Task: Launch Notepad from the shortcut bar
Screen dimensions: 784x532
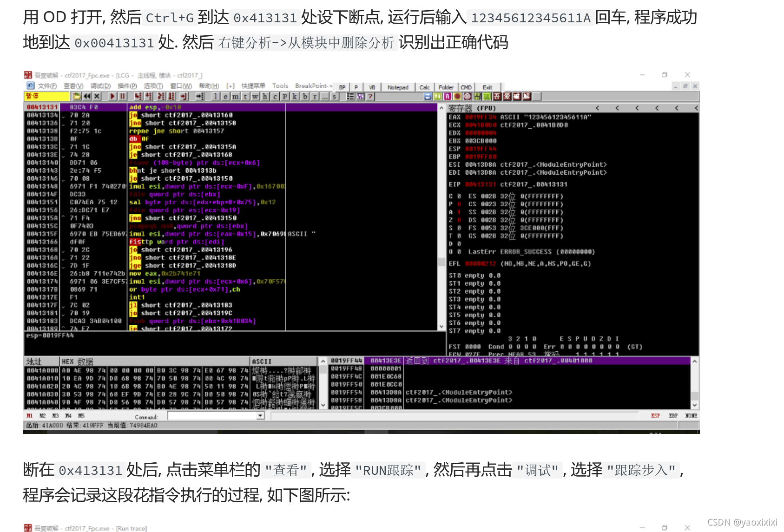Action: click(x=398, y=87)
